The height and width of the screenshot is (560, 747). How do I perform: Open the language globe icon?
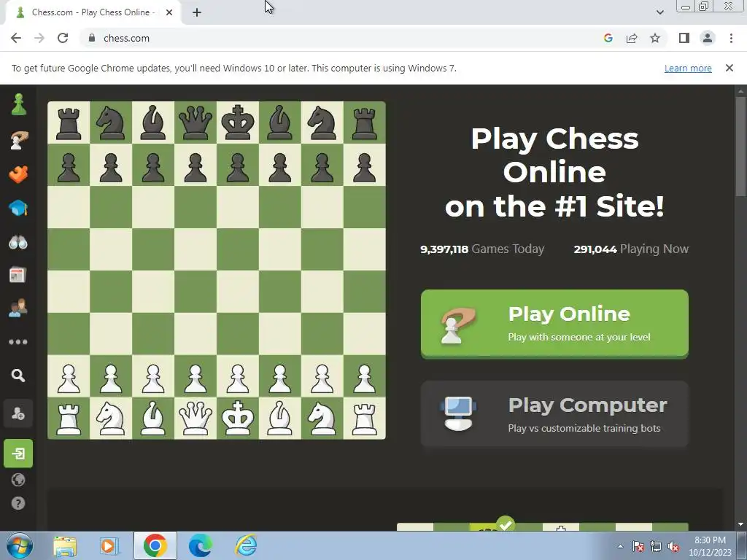coord(18,480)
